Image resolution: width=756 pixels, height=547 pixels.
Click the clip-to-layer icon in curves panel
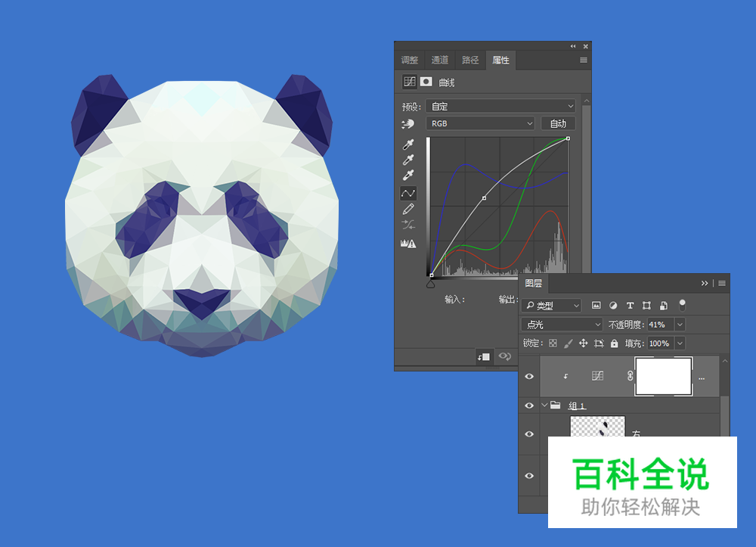tap(483, 357)
